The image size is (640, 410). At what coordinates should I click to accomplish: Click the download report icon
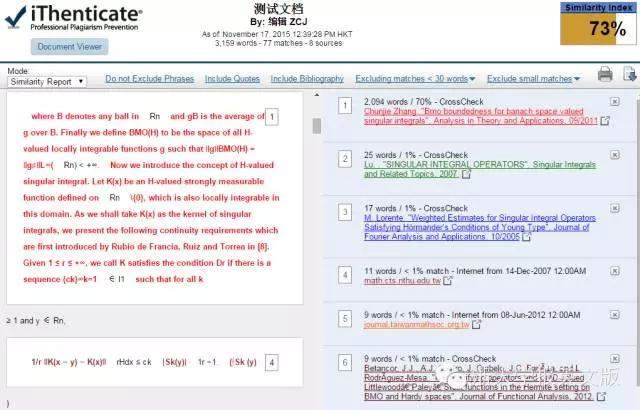(629, 74)
